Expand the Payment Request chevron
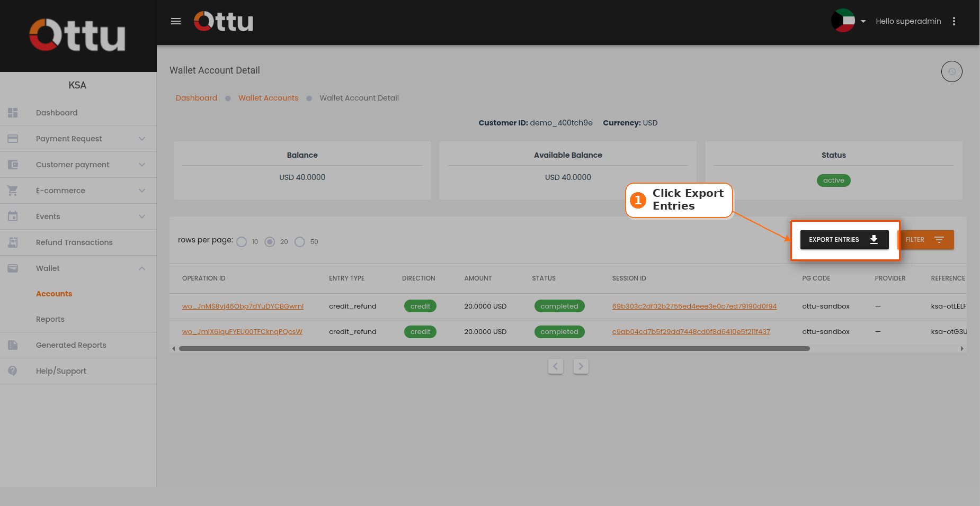Image resolution: width=980 pixels, height=506 pixels. pos(142,139)
